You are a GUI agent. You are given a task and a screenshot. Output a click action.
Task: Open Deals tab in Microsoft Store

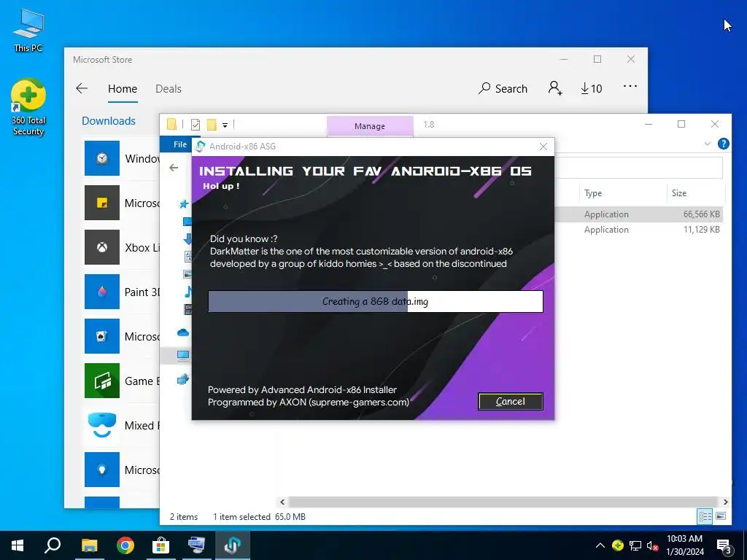click(169, 89)
